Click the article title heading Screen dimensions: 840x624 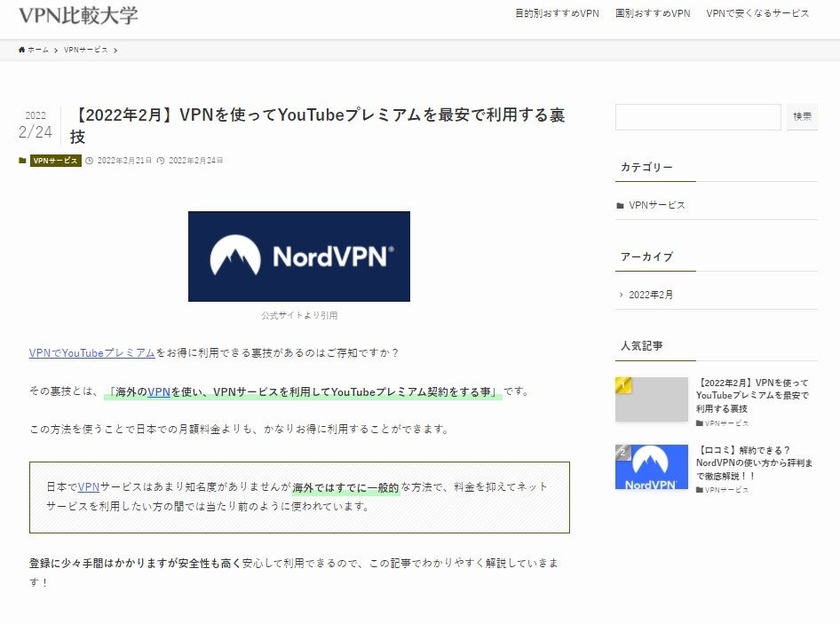317,125
